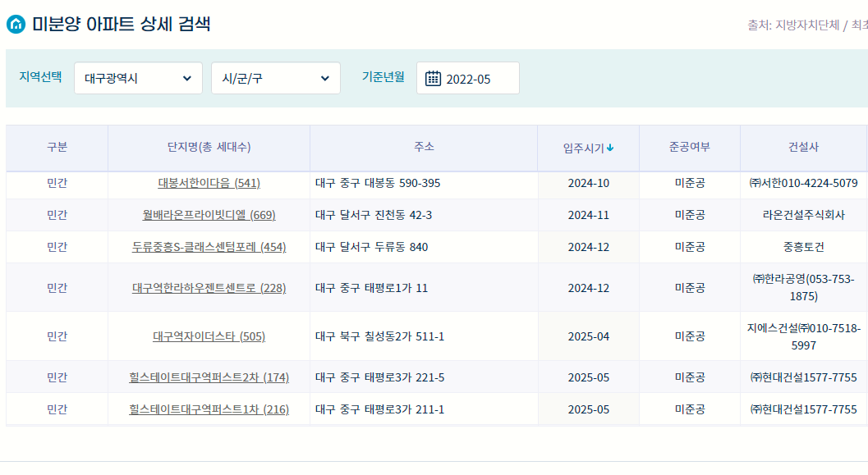
Task: Select address 대구 중구 태평로3가 221-5
Action: (x=379, y=377)
